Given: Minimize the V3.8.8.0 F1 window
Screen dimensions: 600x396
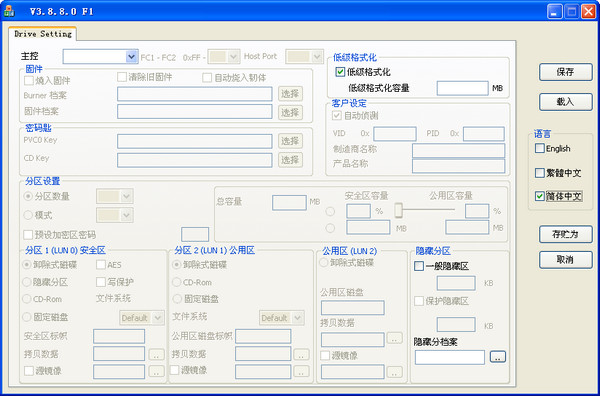Looking at the screenshot, I should (554, 11).
